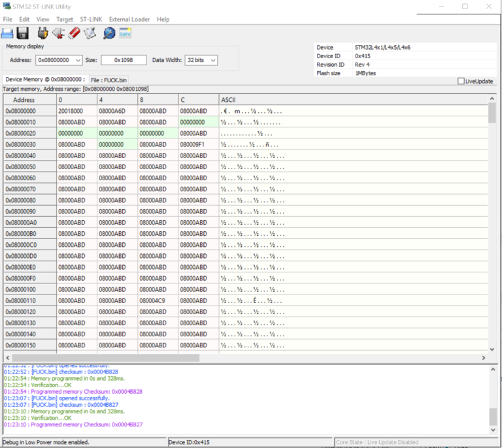Switch to Device Memory @ 0x08000000 tab

click(x=45, y=79)
